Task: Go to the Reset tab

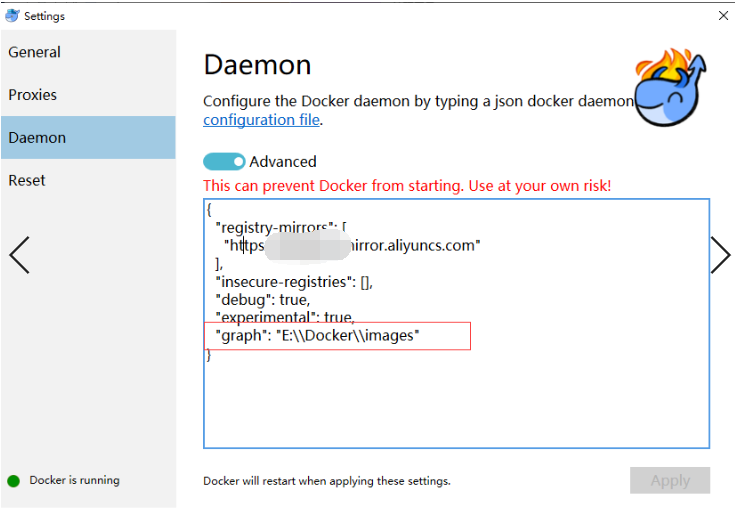Action: coord(27,181)
